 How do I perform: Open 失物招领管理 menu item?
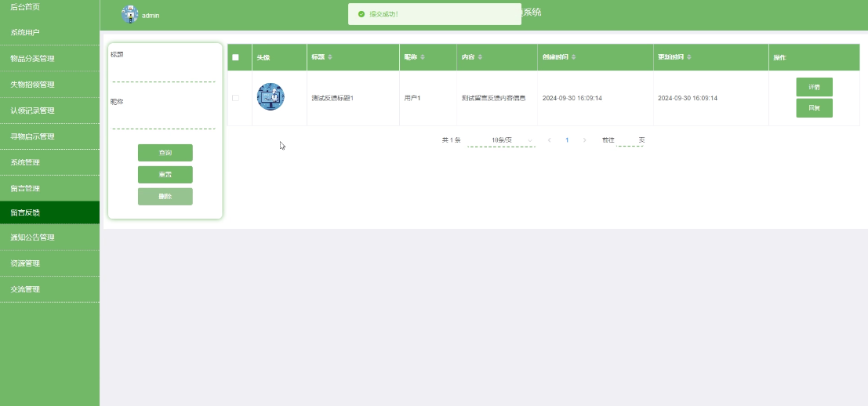pyautogui.click(x=50, y=84)
